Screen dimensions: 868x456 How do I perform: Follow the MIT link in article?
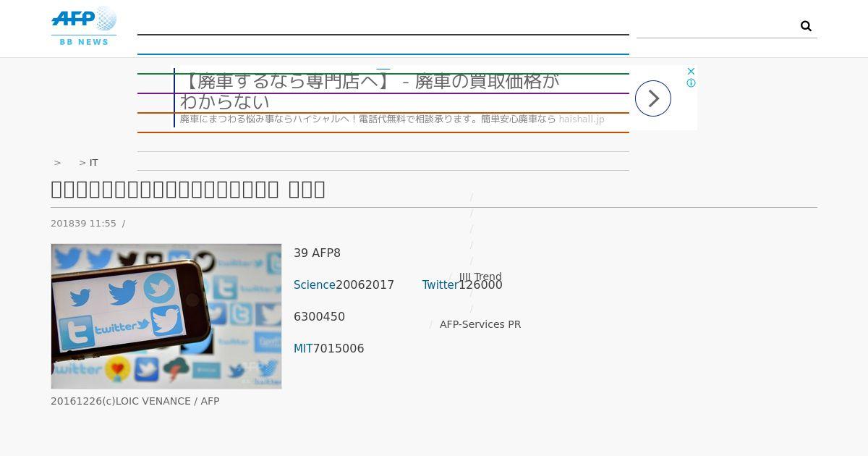pyautogui.click(x=303, y=349)
